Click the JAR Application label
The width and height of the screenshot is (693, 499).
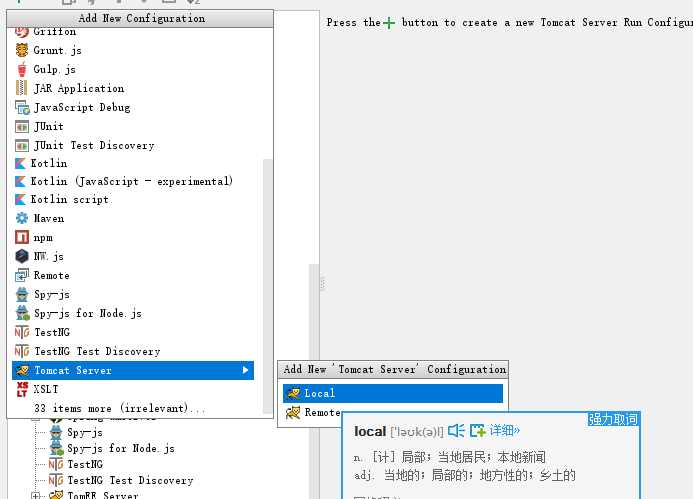[79, 88]
